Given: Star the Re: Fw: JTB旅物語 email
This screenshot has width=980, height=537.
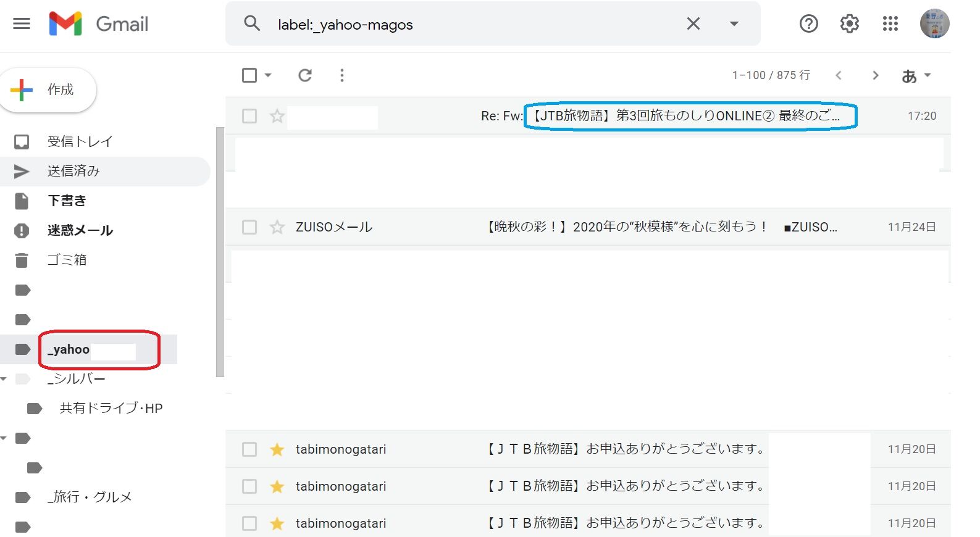Looking at the screenshot, I should (x=277, y=116).
